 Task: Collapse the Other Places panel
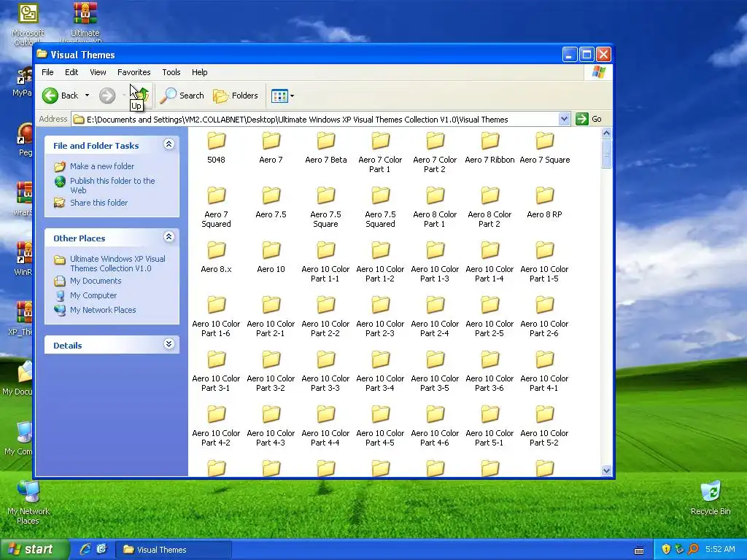(x=169, y=237)
